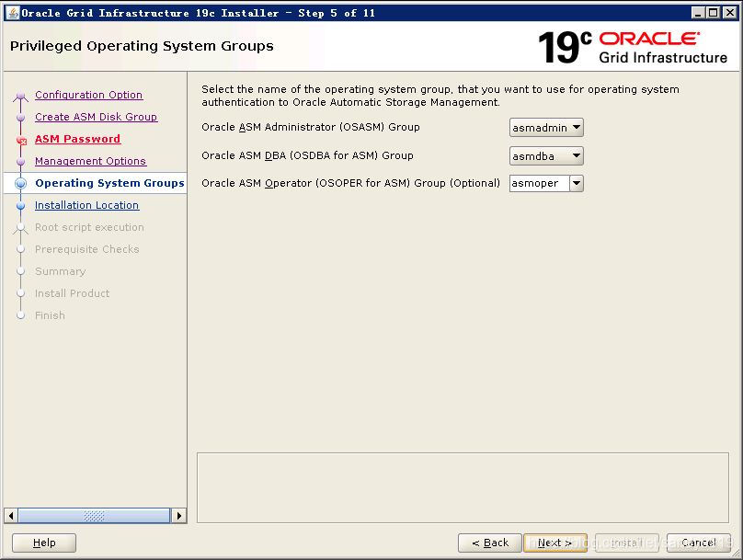Click the Oracle ASM DBA (OSDBA for ASM) Group label
The height and width of the screenshot is (560, 743).
pos(307,155)
